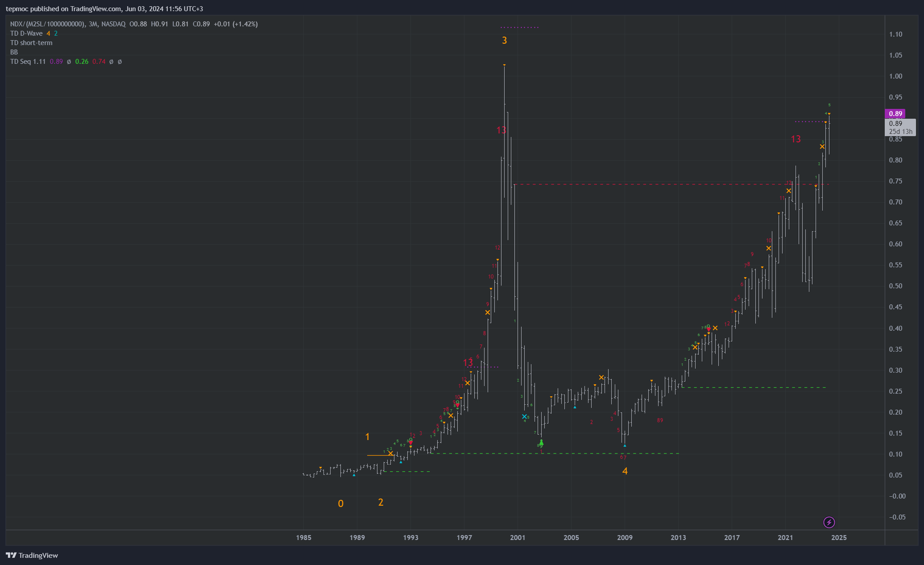Click the 2025 time axis label
This screenshot has height=565, width=924.
tap(839, 538)
